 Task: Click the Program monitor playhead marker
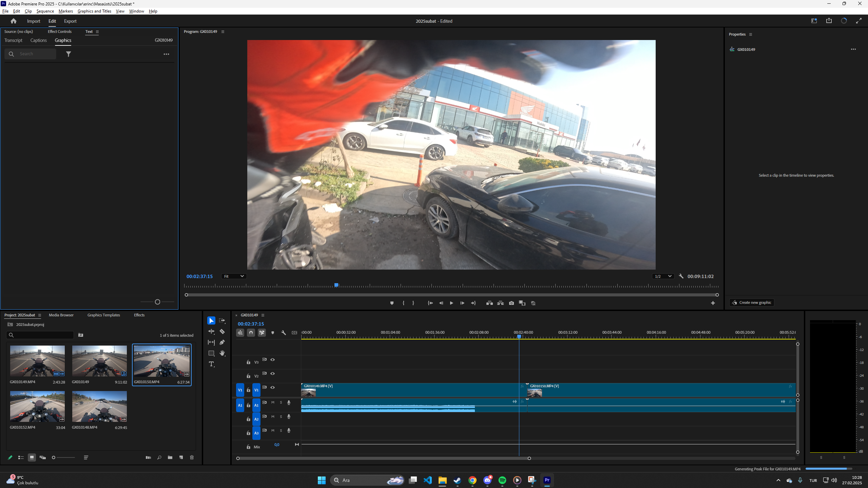(x=336, y=285)
